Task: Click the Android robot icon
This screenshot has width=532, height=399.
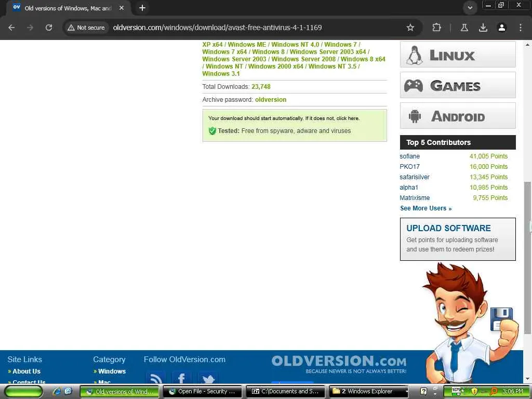Action: tap(415, 116)
